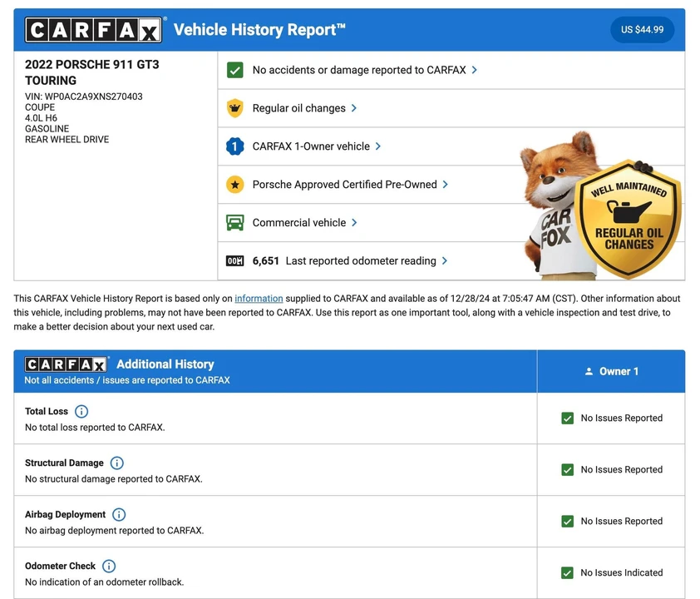This screenshot has width=700, height=599.
Task: Open the Commercial vehicle details
Action: pyautogui.click(x=299, y=222)
